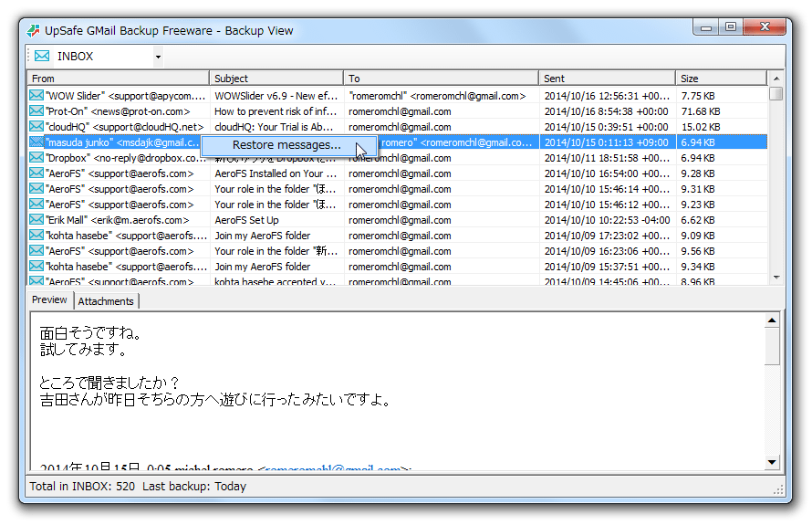Select WOWSlider v6.9 subject cell
The image size is (812, 525).
tap(276, 96)
